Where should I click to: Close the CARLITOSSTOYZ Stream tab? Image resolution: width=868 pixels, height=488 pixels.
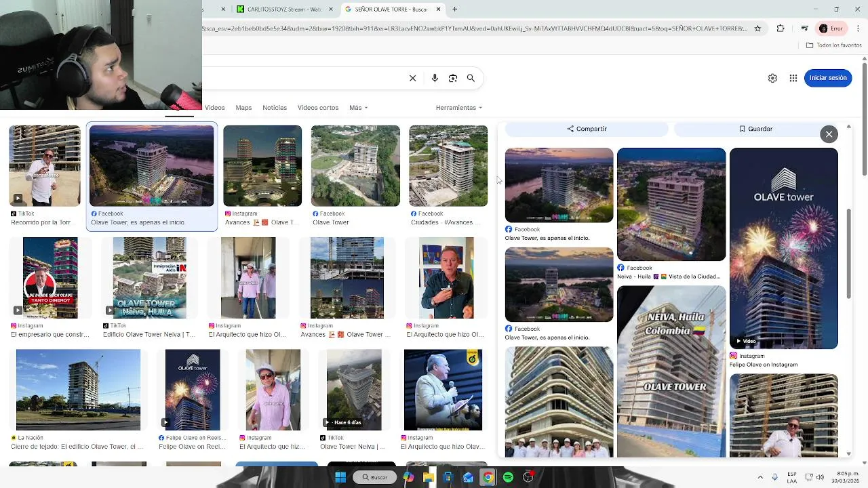pyautogui.click(x=331, y=9)
